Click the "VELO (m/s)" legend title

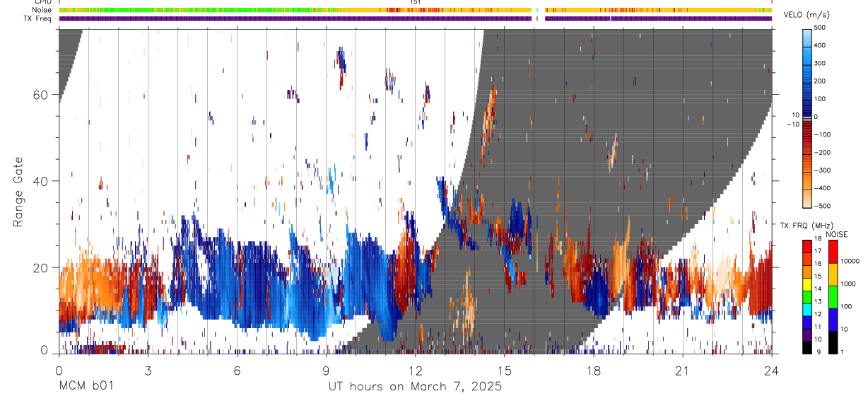[x=807, y=15]
